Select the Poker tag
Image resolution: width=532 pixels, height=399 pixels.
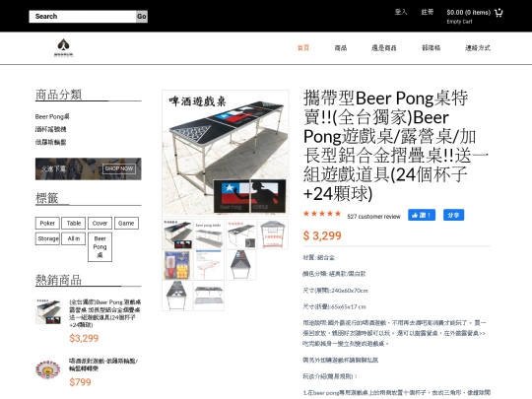pos(47,224)
